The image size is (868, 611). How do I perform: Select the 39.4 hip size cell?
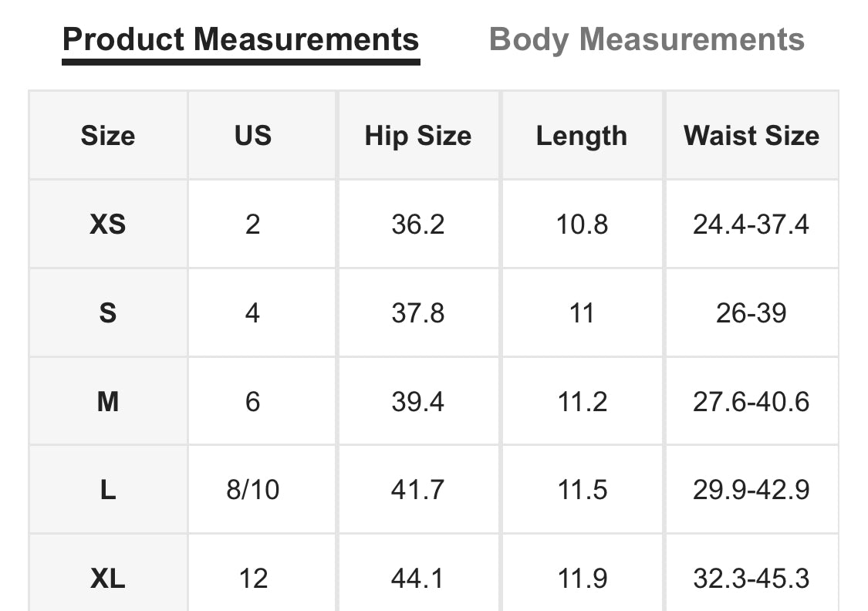418,402
